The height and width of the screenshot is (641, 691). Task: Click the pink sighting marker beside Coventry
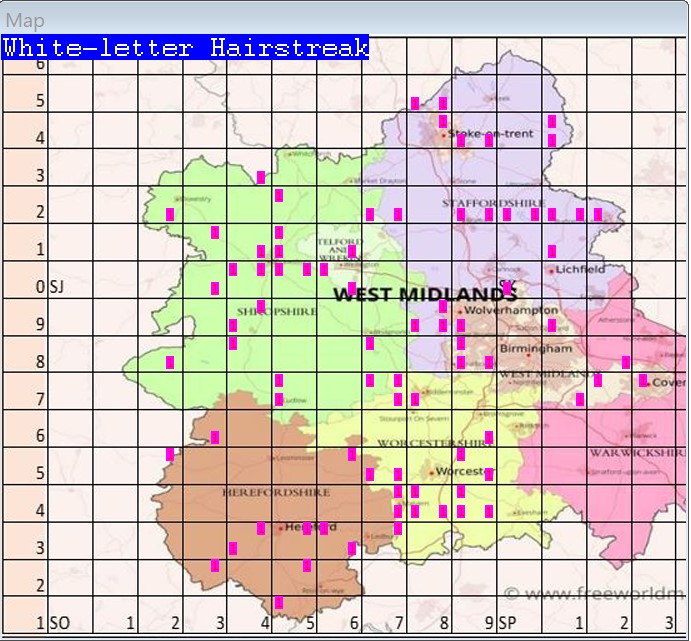click(643, 380)
